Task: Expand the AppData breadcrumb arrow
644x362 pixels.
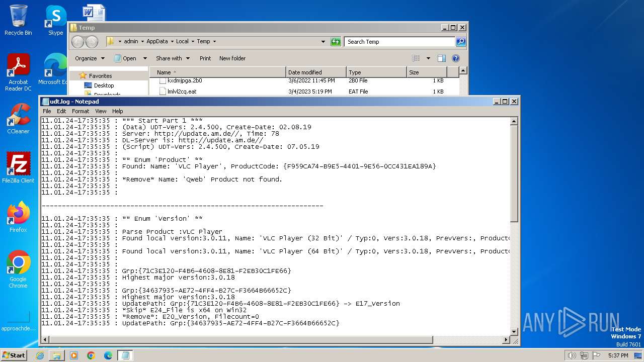Action: 172,42
